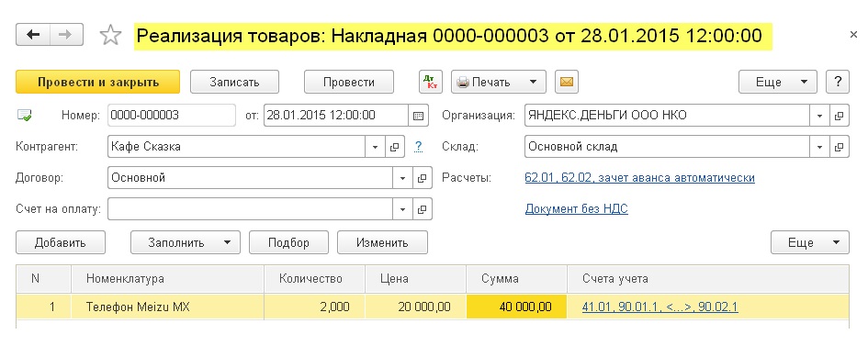Click the date field 28.01.2015 12:00:00
Screen dimensions: 868x346
coord(336,116)
